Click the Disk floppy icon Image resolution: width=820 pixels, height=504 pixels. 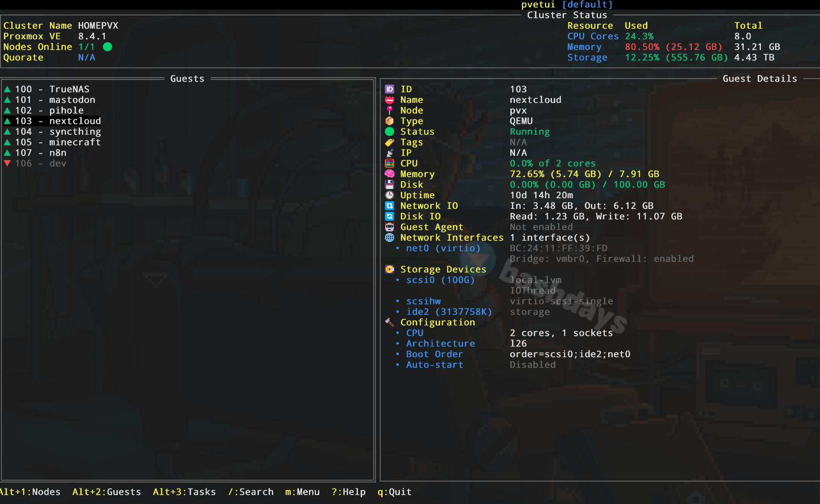[389, 185]
